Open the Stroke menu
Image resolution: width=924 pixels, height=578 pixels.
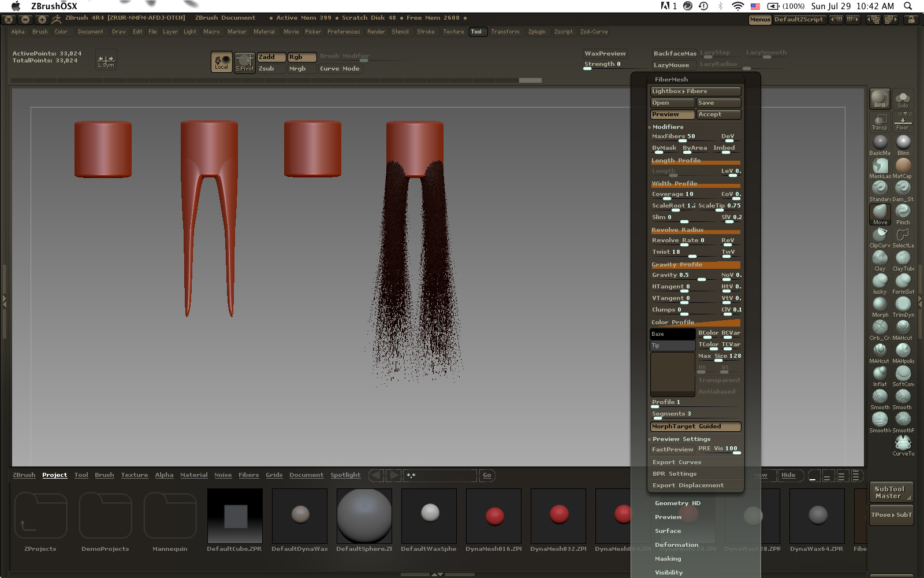pos(426,32)
